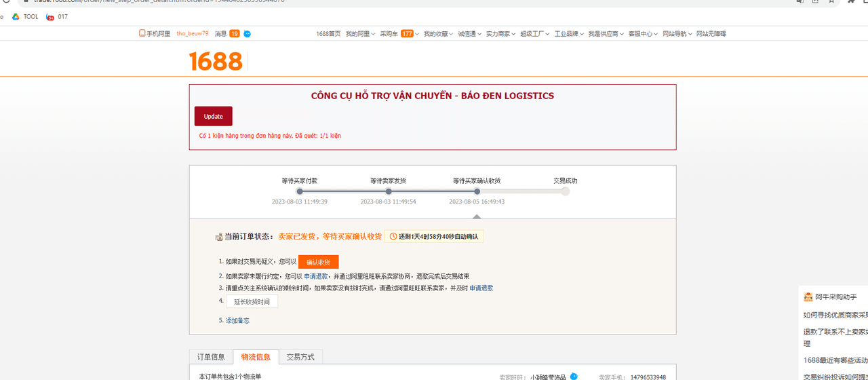Click the Wangwang chat icon beside seller name
This screenshot has height=380, width=868.
click(574, 377)
